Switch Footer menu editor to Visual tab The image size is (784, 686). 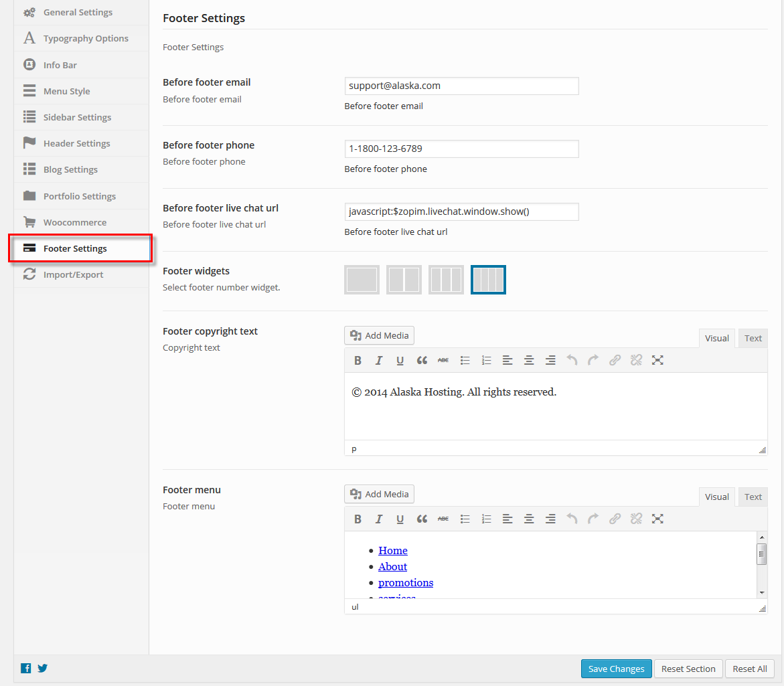pos(716,497)
